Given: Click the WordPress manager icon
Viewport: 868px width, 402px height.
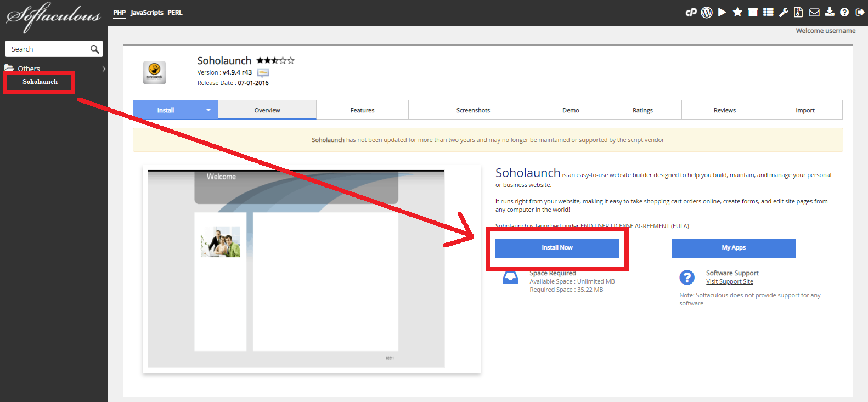Looking at the screenshot, I should 707,12.
